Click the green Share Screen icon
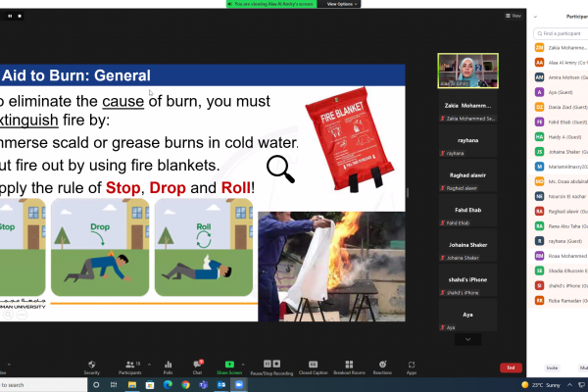 click(x=229, y=366)
